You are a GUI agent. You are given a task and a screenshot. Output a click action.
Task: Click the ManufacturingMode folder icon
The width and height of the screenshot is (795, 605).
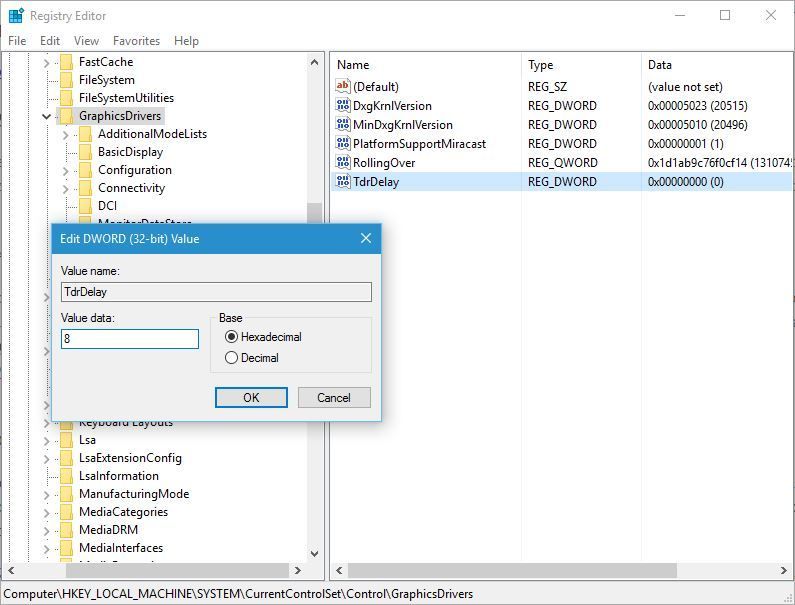pyautogui.click(x=66, y=494)
